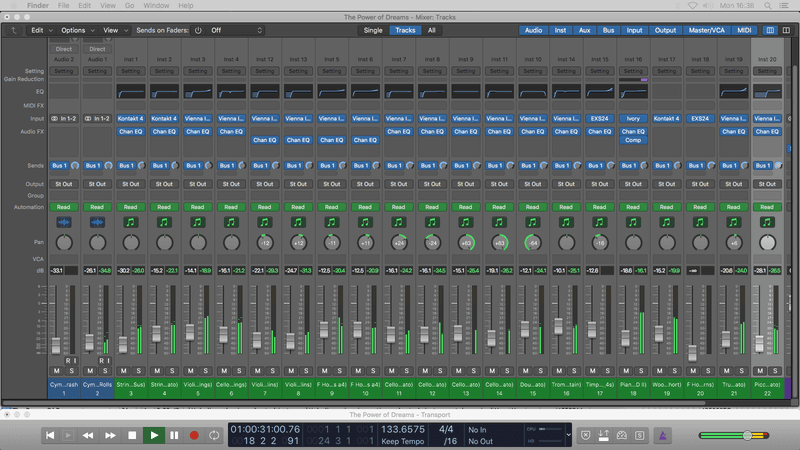Open Bus 1 send on track 1
The width and height of the screenshot is (800, 450).
[60, 165]
